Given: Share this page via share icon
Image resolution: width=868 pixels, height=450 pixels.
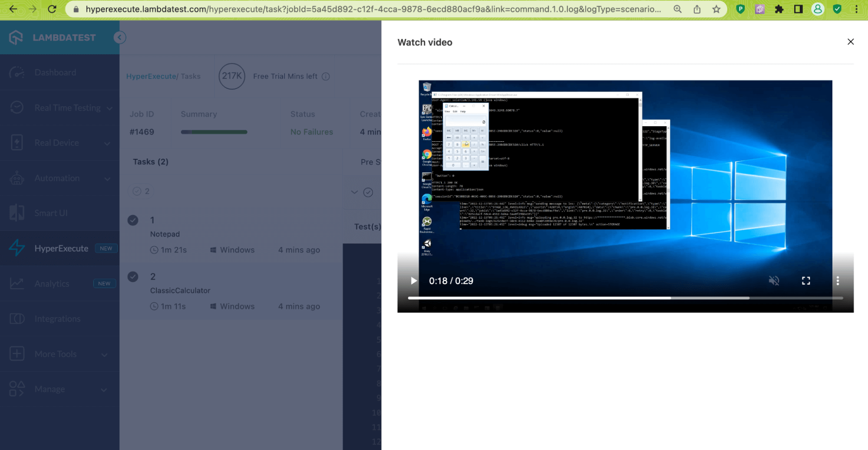Looking at the screenshot, I should click(x=697, y=9).
